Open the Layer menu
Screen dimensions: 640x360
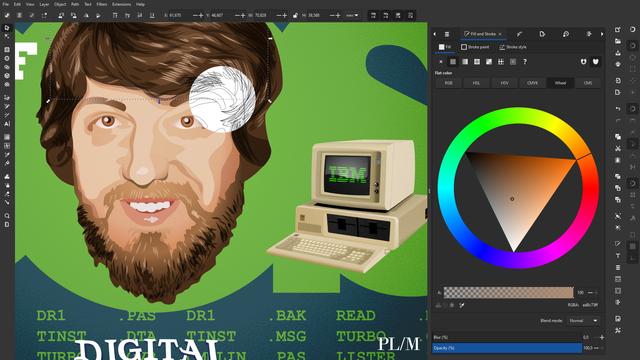point(44,4)
